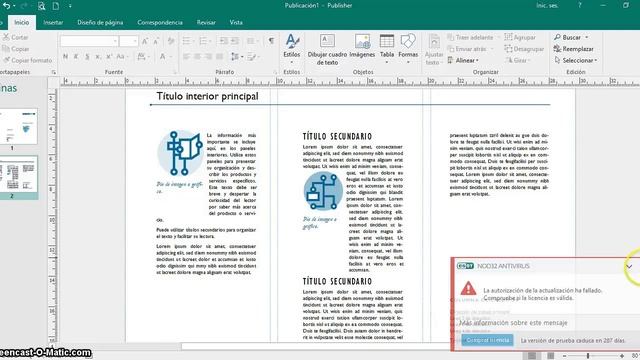640x360 pixels.
Task: Select page 1 thumbnail in navigation pane
Action: click(x=18, y=126)
